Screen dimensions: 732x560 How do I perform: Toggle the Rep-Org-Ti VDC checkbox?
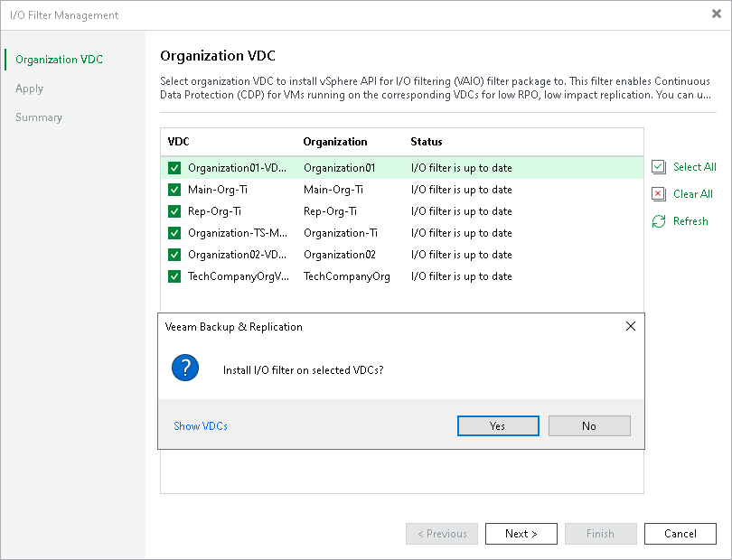(174, 211)
